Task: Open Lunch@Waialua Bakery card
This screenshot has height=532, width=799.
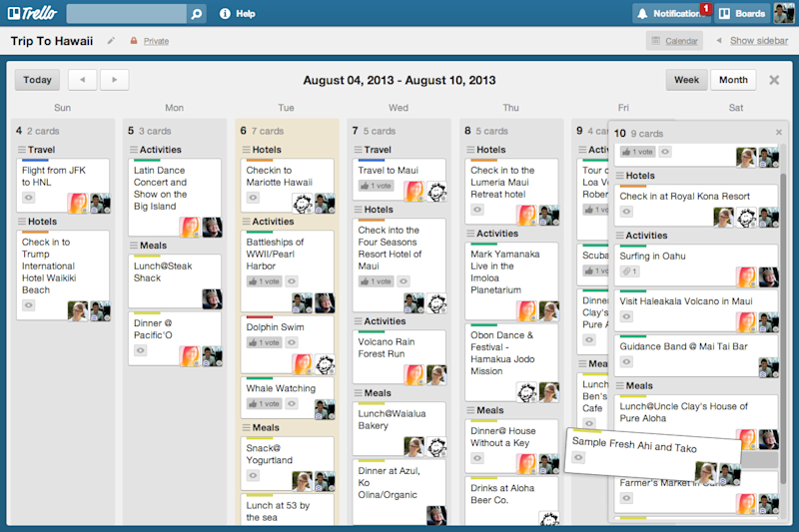Action: pos(399,428)
